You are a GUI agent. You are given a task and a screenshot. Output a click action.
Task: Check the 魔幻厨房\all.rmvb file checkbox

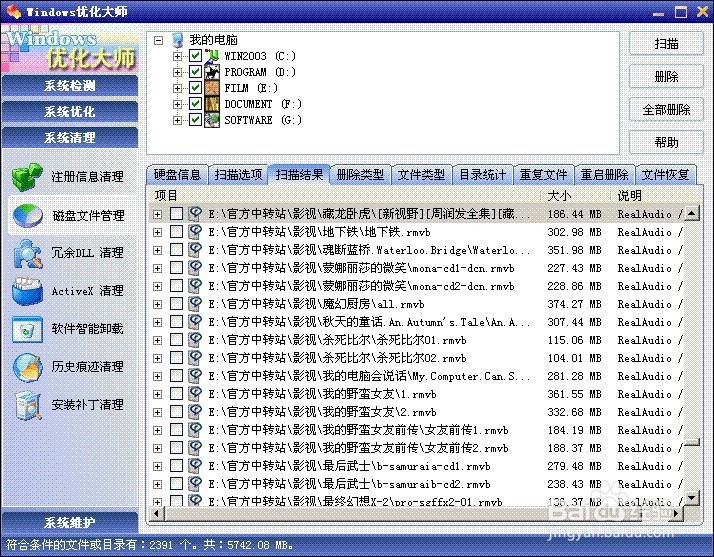point(176,304)
